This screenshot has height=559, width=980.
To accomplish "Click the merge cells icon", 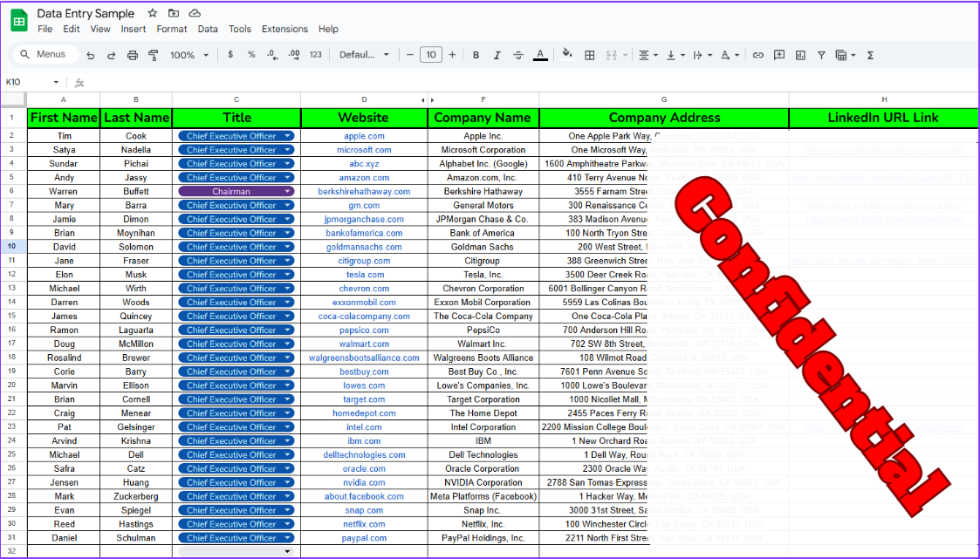I will coord(612,55).
